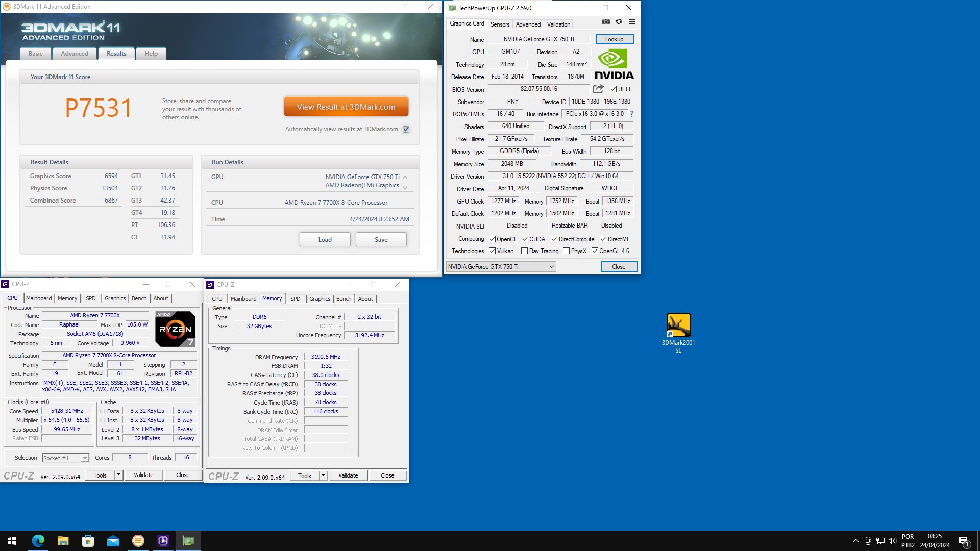Toggle the OpenCL checkbox
980x551 pixels.
(492, 239)
